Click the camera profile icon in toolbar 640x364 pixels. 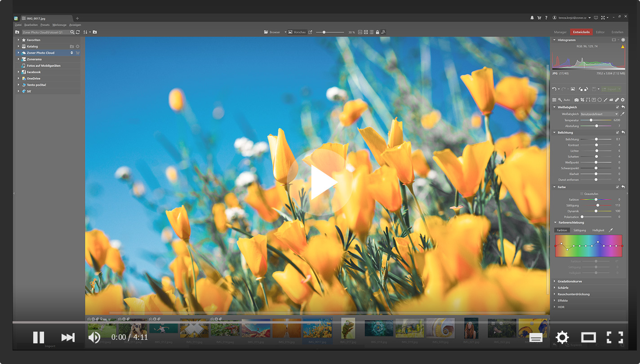577,100
